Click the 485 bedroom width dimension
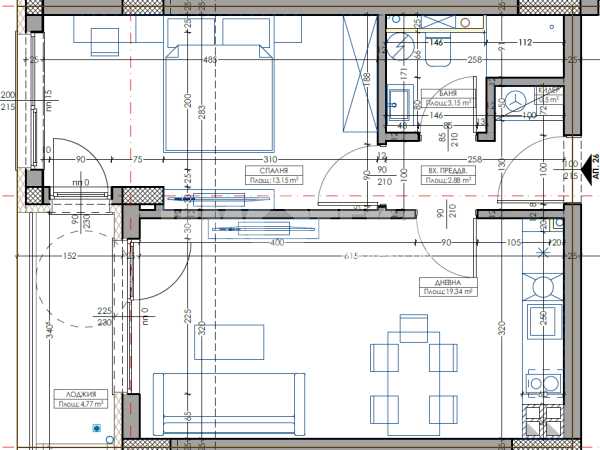 pos(209,60)
